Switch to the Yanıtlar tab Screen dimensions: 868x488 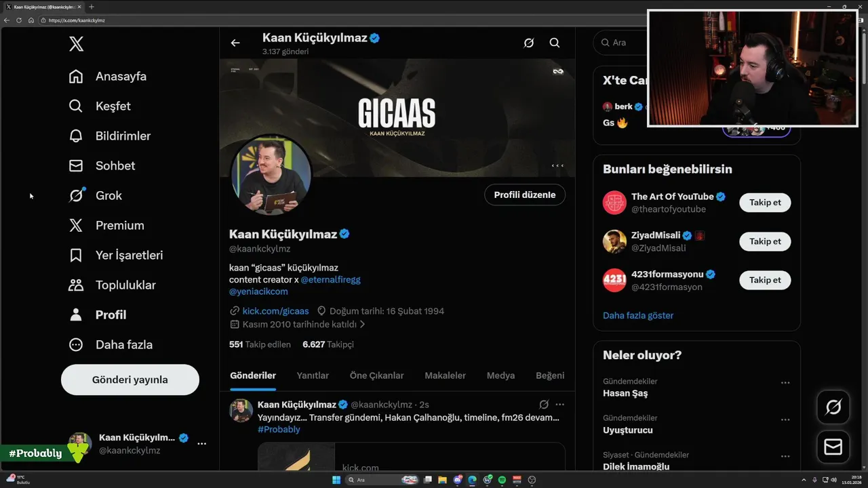pyautogui.click(x=313, y=375)
